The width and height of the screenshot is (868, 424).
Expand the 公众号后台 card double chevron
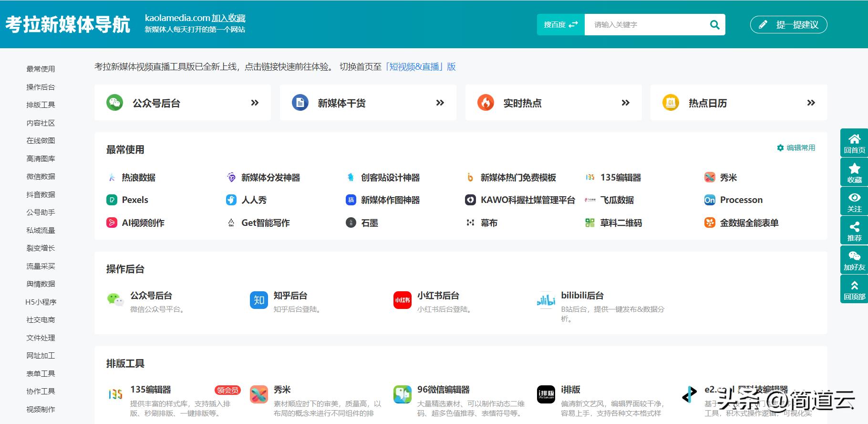255,103
